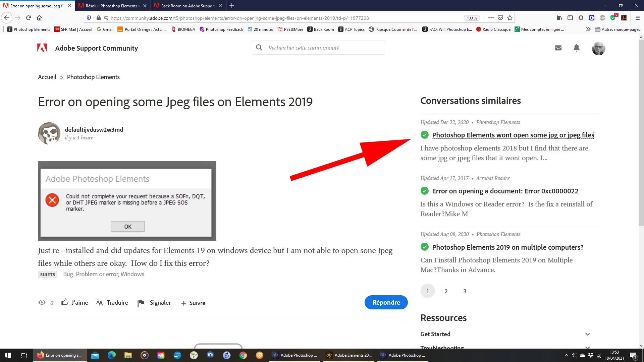Screen dimensions: 644x362
Task: Go to page 2 of similar conversations
Action: click(x=446, y=291)
